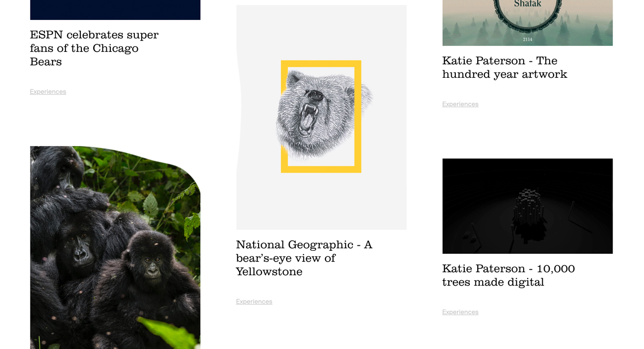Open Katie Paterson - The hundred year artwork title
This screenshot has height=349, width=644.
point(505,67)
